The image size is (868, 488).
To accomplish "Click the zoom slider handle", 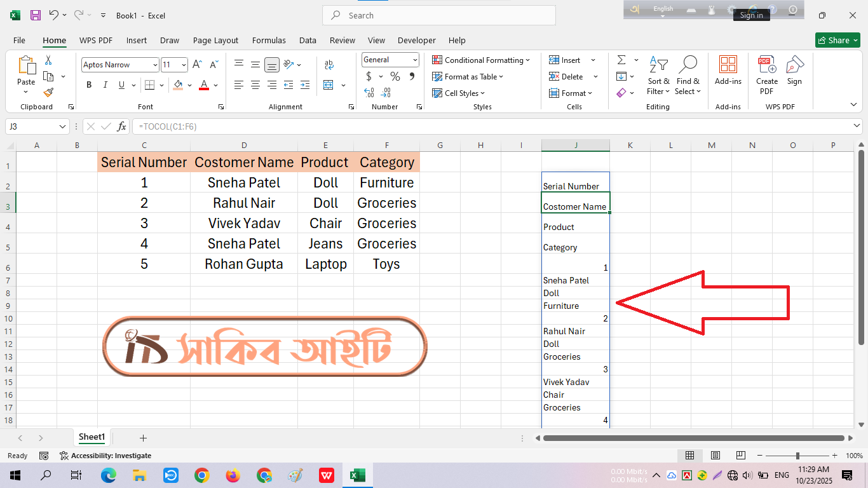I will tap(797, 456).
